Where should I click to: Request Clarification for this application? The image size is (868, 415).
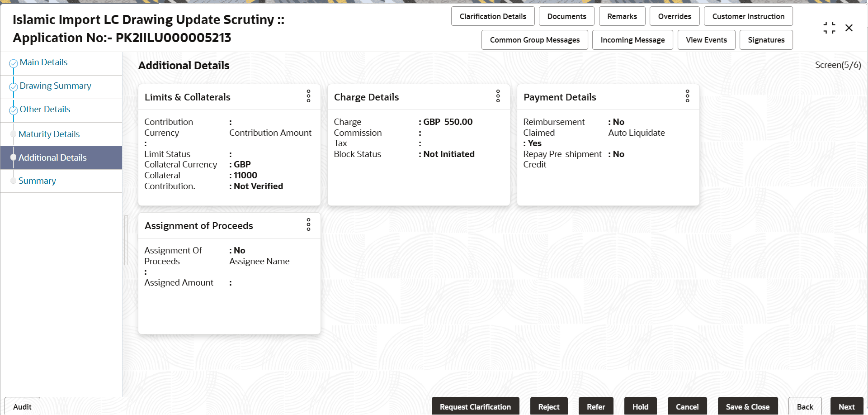pos(475,406)
